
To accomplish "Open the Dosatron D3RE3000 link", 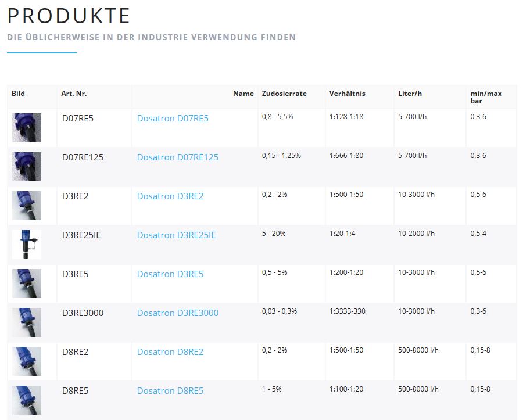I will (x=178, y=313).
